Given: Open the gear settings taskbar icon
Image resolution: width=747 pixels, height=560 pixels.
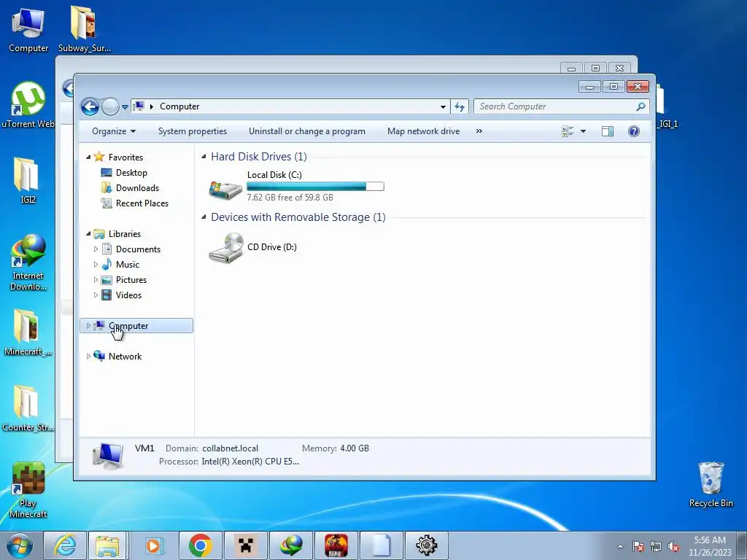Looking at the screenshot, I should pos(426,545).
